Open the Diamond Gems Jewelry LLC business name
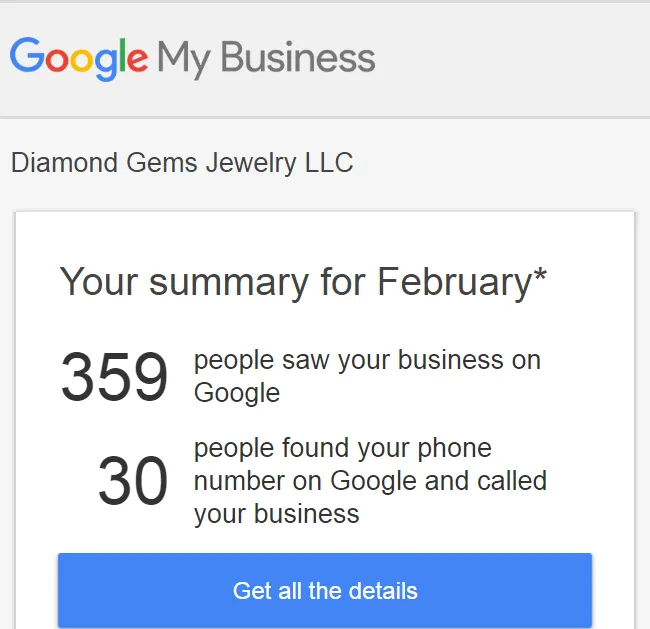This screenshot has height=629, width=650. point(182,162)
